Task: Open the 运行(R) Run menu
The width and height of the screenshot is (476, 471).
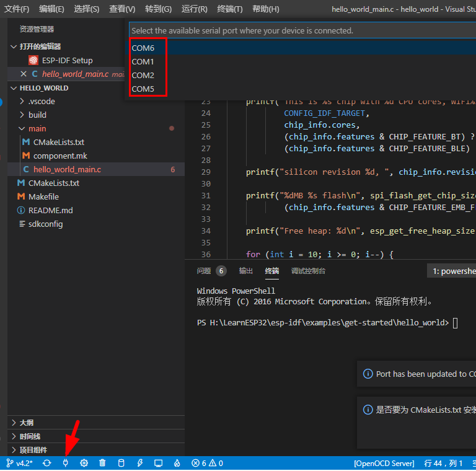Action: 194,9
